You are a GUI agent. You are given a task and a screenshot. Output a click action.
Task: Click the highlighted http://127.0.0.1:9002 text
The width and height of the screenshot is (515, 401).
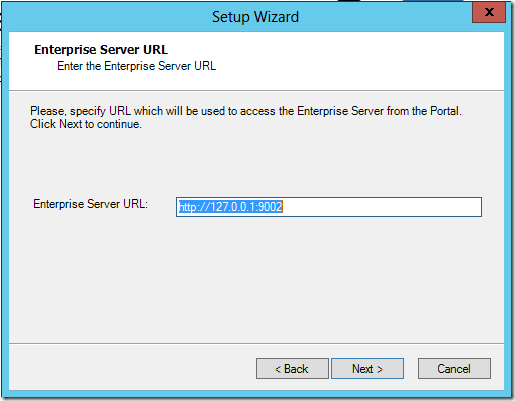click(231, 207)
